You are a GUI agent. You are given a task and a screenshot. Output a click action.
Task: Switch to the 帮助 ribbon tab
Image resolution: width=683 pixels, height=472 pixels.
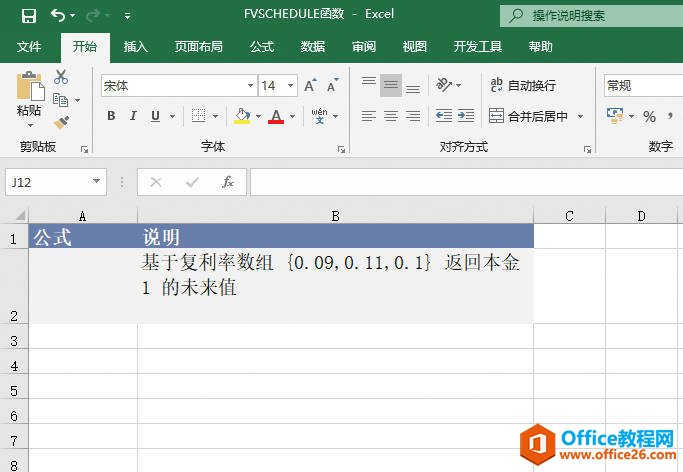coord(541,46)
